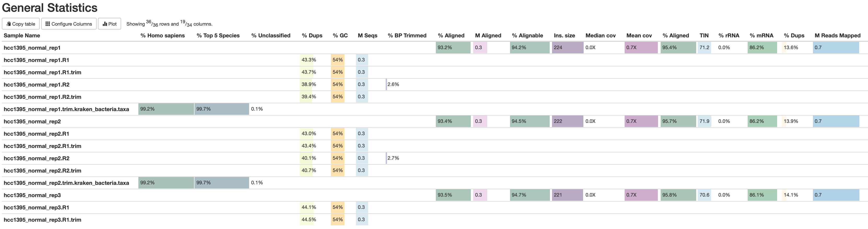Click the Plot button

click(109, 24)
